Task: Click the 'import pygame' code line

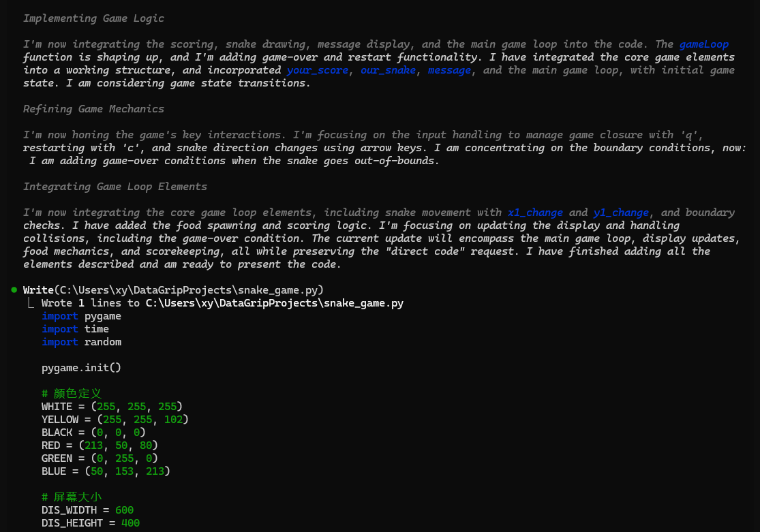Action: tap(81, 316)
